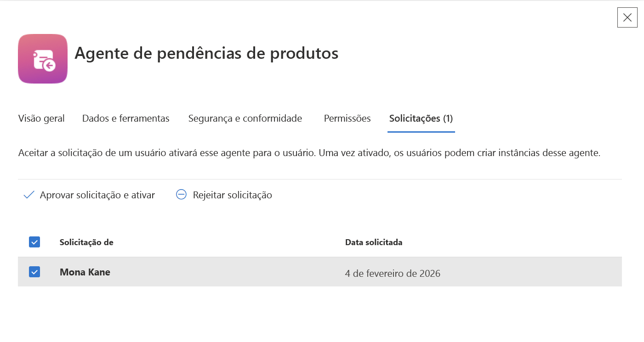Click the approve checkmark icon
644x342 pixels.
pos(29,195)
